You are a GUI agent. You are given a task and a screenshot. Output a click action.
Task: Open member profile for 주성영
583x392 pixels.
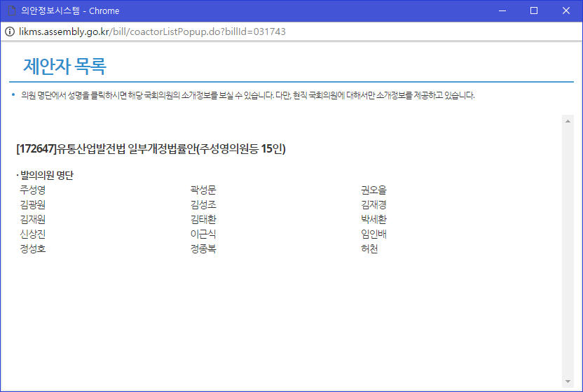tap(33, 190)
